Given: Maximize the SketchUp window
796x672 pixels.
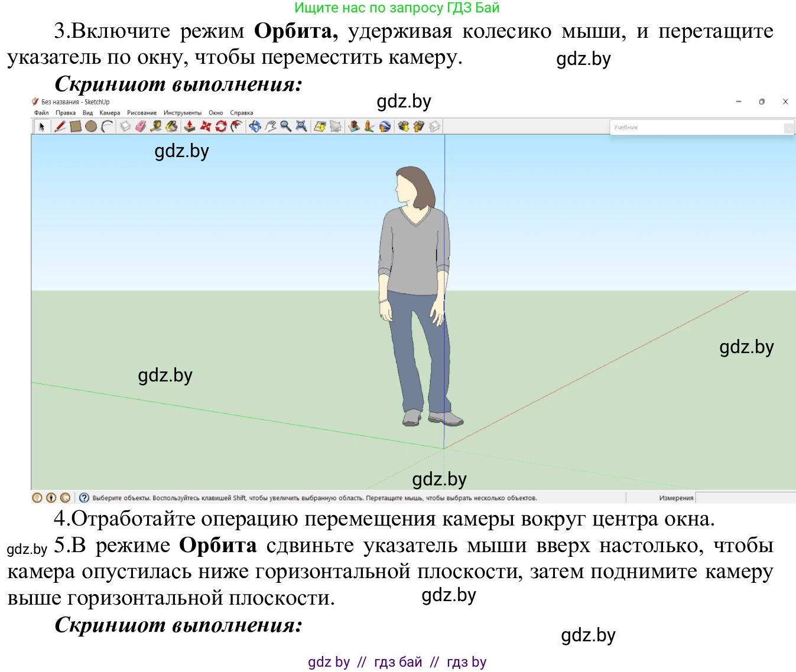Looking at the screenshot, I should [x=762, y=102].
